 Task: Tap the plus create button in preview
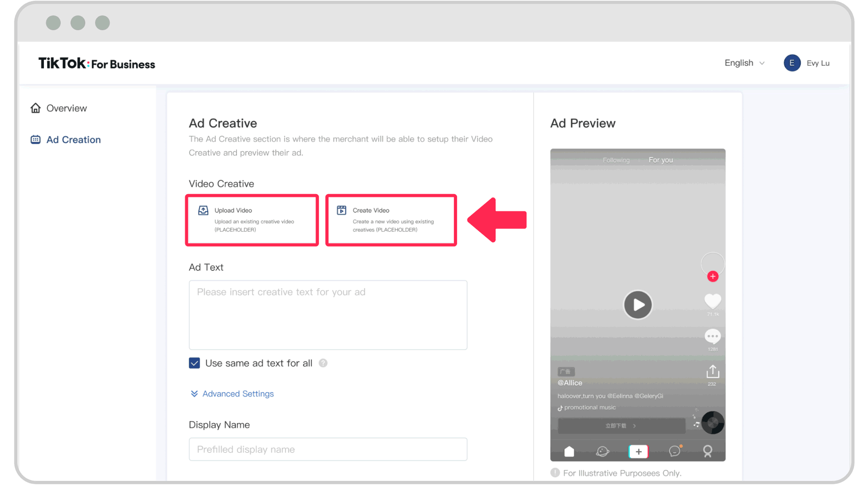click(x=638, y=452)
